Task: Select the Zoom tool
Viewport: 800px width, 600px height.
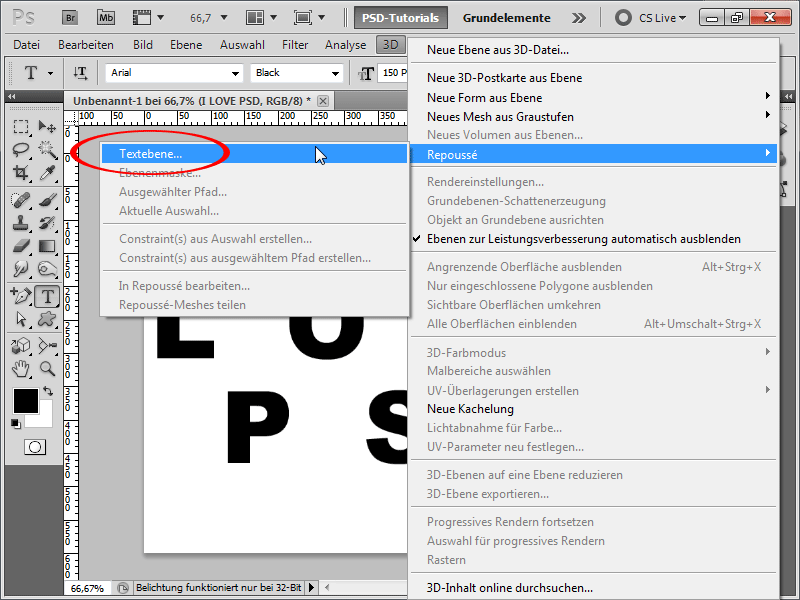Action: pos(47,369)
